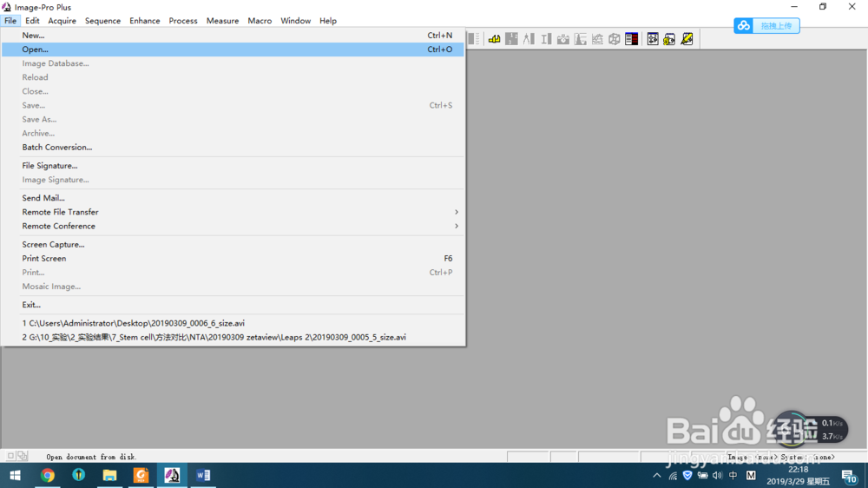
Task: Expand the Remote Conference submenu arrow
Action: coord(457,226)
